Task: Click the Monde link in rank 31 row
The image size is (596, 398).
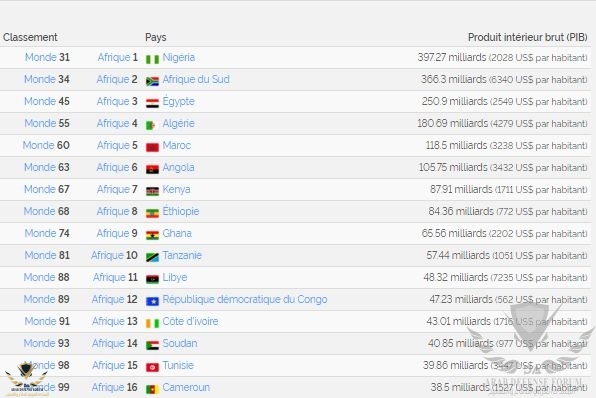Action: 41,57
